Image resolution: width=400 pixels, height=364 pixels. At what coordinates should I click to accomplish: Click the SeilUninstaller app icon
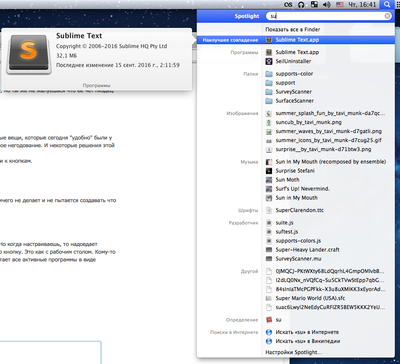[269, 61]
